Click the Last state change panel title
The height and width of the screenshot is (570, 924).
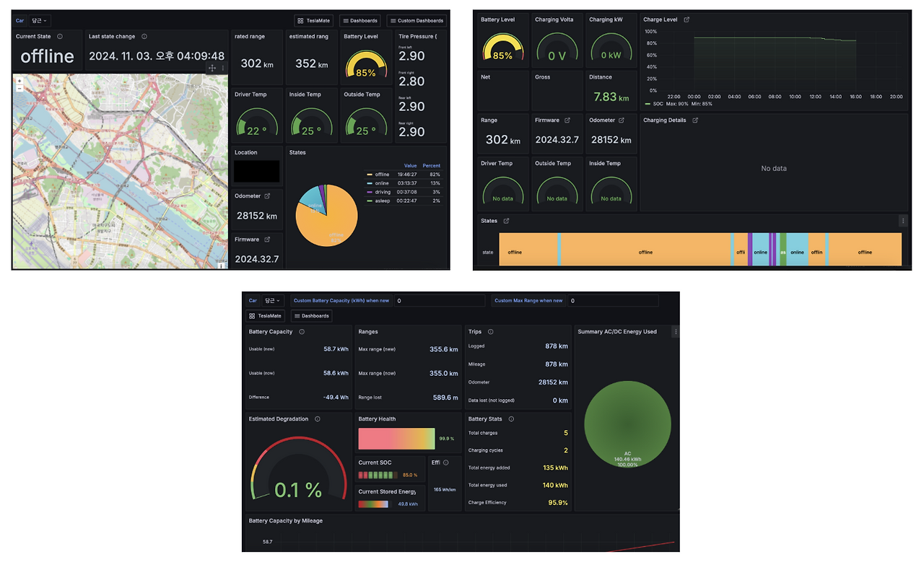click(113, 36)
